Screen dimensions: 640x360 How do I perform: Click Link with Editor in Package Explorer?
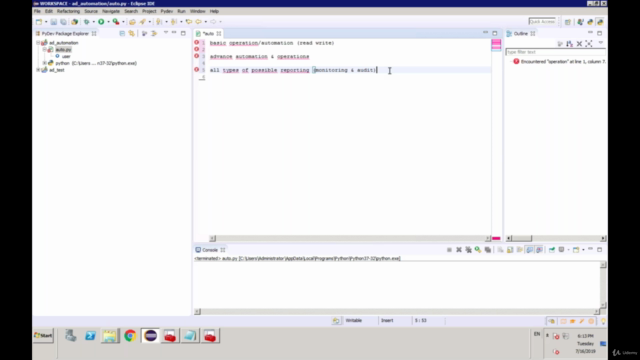click(131, 33)
